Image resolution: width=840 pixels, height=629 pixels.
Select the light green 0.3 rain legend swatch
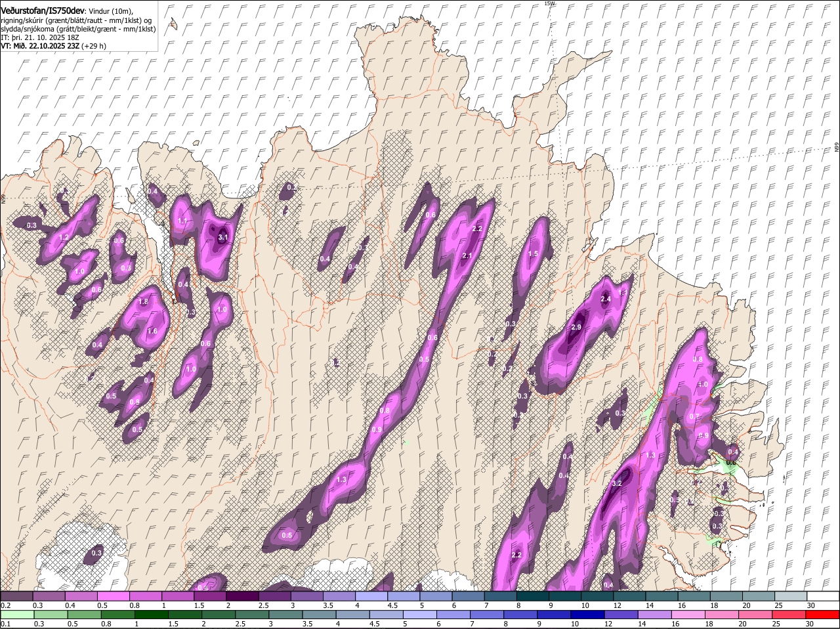pyautogui.click(x=52, y=615)
